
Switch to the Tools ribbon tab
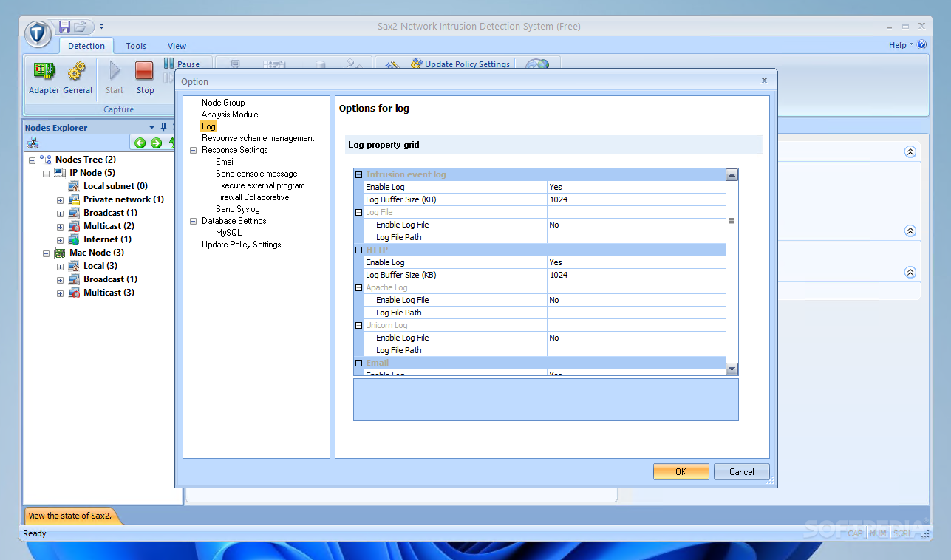(x=136, y=46)
